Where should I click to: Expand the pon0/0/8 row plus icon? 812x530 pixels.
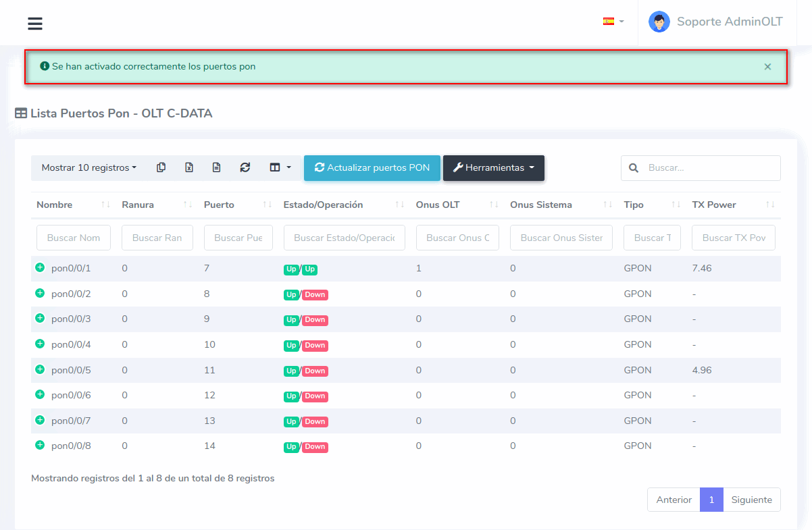(40, 446)
